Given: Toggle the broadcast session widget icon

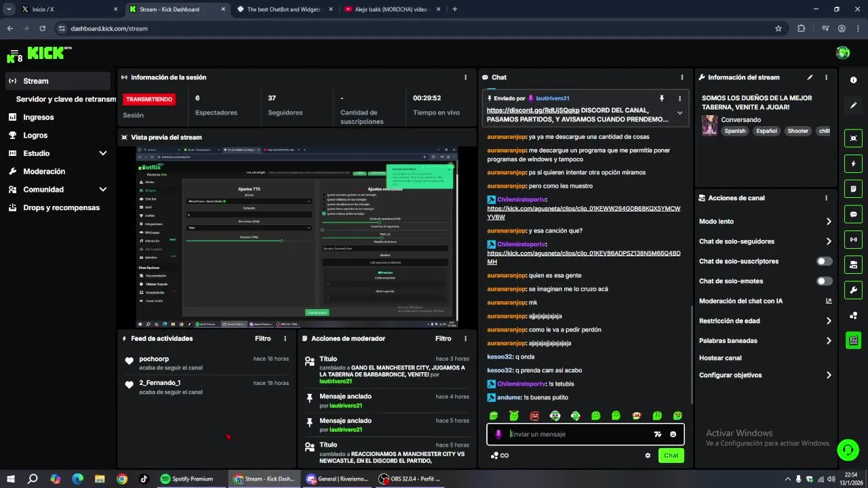Looking at the screenshot, I should pyautogui.click(x=854, y=239).
